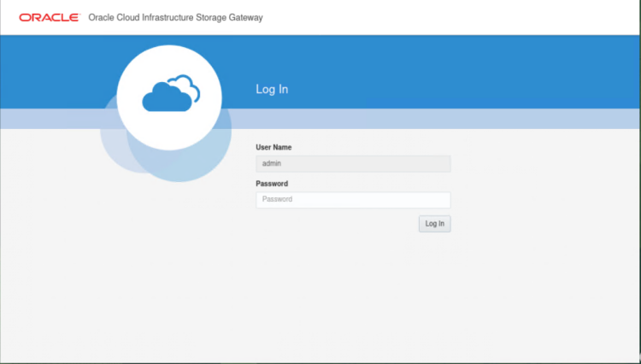Screen dimensions: 641x364
Task: Click the blue cloud icon
Action: [168, 97]
